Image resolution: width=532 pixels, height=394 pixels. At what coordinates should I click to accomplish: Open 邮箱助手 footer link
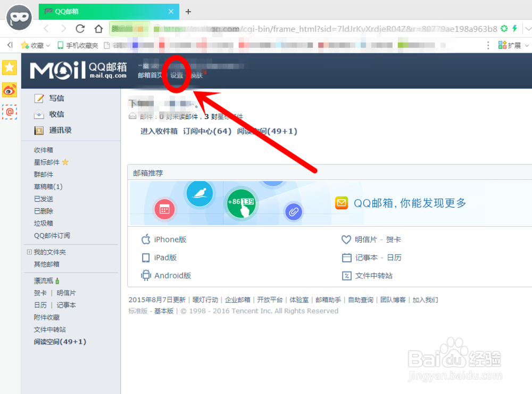[x=328, y=300]
